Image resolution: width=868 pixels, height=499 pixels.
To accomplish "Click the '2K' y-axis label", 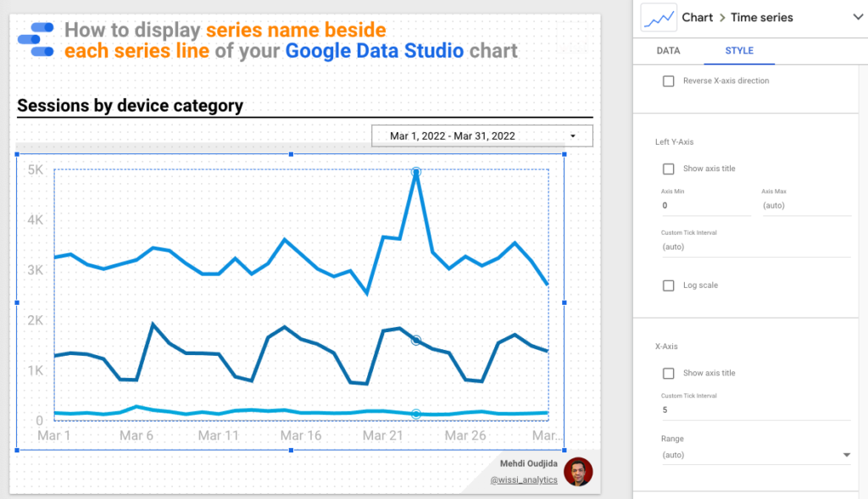I will [36, 320].
